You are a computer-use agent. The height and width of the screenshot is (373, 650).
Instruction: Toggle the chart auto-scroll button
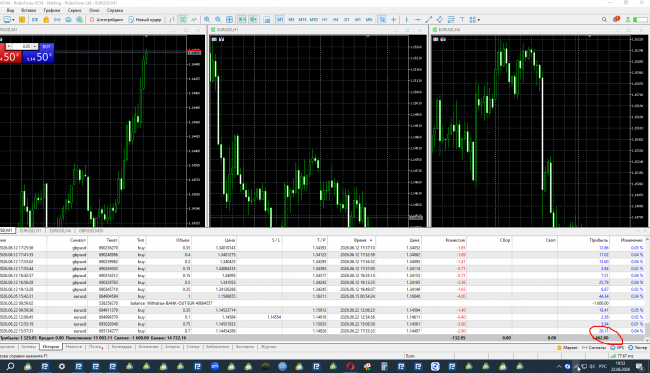click(x=242, y=19)
